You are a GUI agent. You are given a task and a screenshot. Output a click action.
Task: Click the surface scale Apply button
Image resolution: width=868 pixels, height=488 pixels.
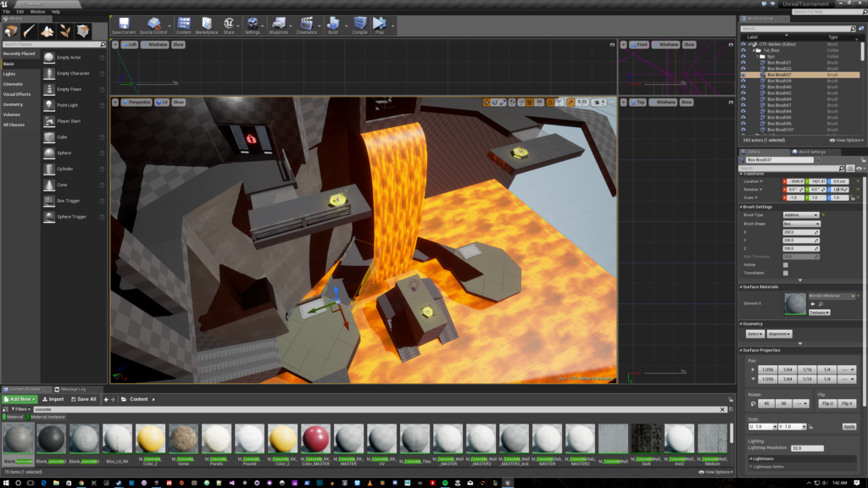(849, 427)
